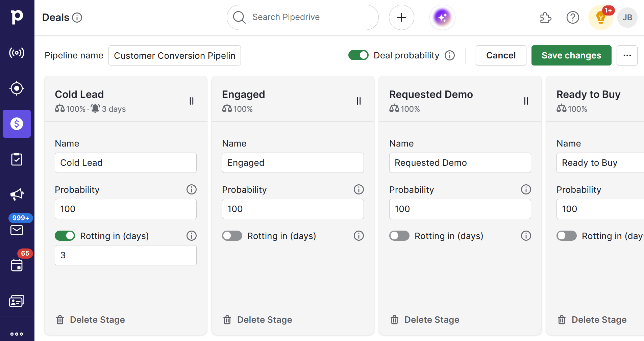Click Cold Lead Probability info icon
Image resolution: width=644 pixels, height=341 pixels.
click(192, 189)
